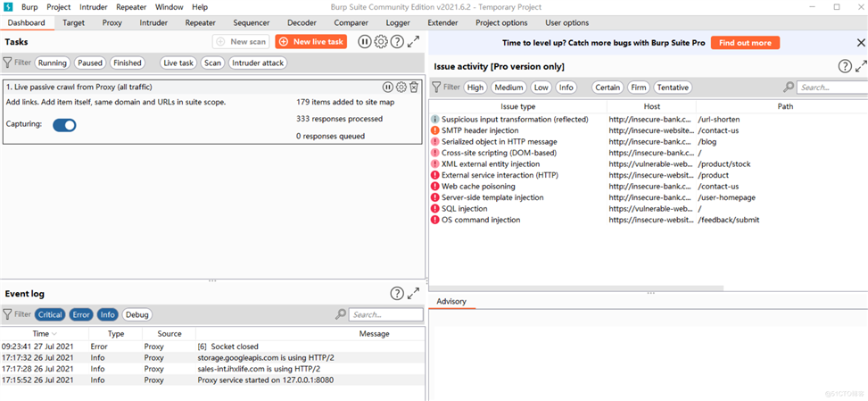Expand the Tasks panel to full size
868x401 pixels.
pos(414,42)
